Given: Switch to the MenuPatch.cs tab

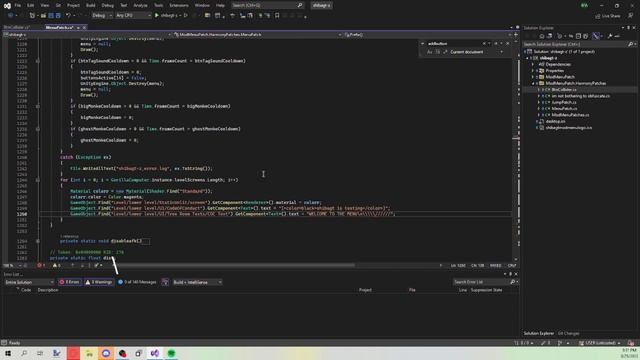Looking at the screenshot, I should 60,27.
